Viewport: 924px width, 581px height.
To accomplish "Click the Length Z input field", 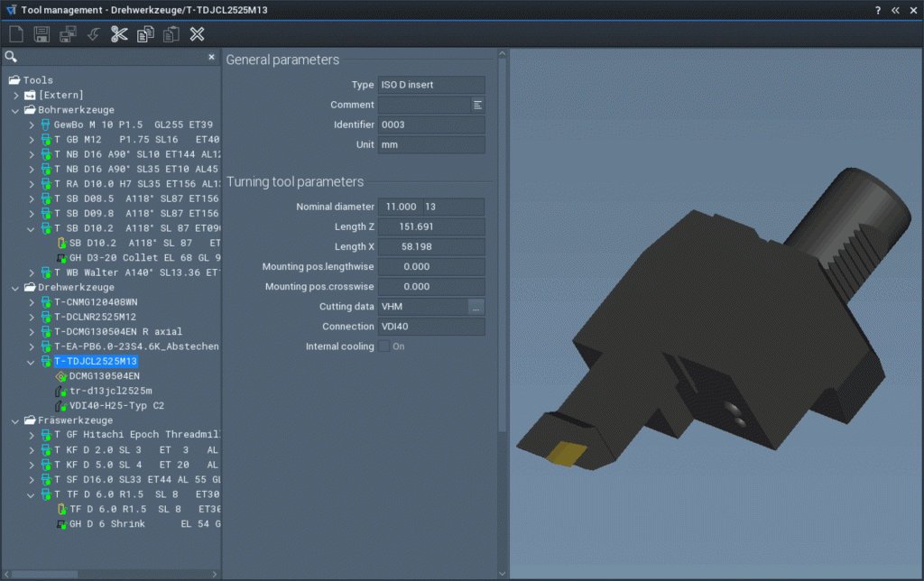I will pos(430,226).
